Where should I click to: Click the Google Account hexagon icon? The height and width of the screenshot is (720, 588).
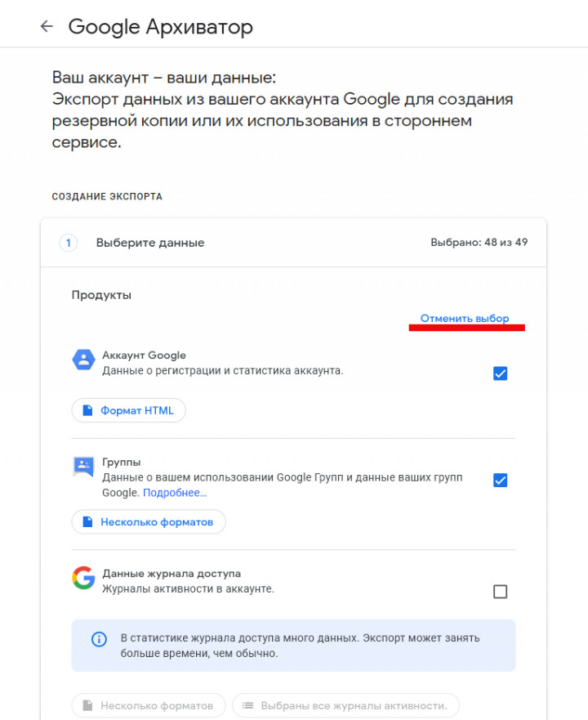(83, 360)
